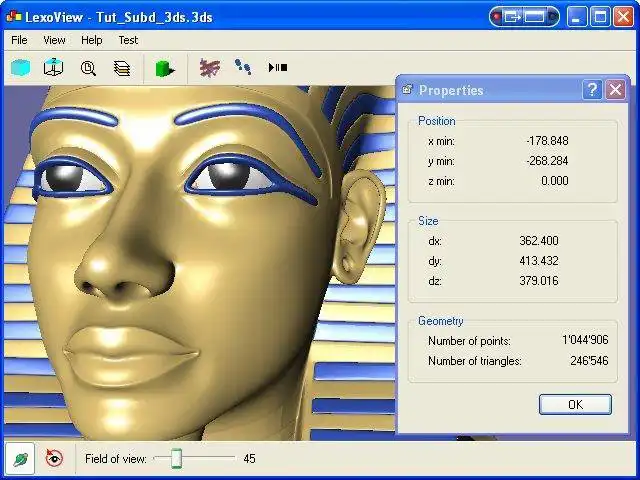The image size is (640, 480).
Task: Maximize the LexoView window
Action: [x=600, y=17]
